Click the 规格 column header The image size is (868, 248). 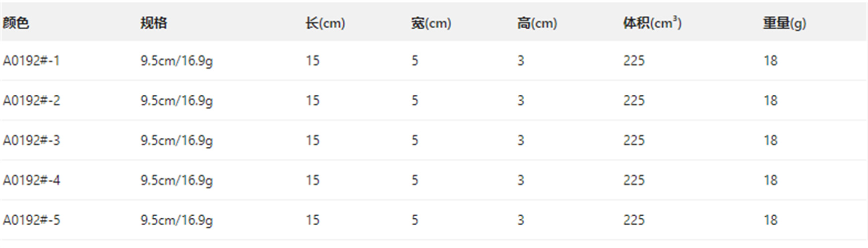click(154, 23)
